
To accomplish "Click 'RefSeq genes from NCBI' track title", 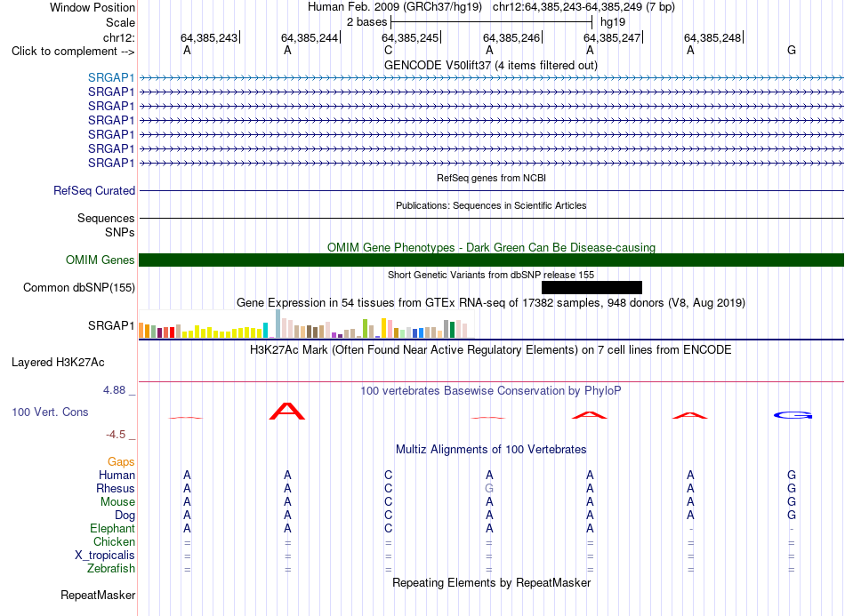I will 491,178.
